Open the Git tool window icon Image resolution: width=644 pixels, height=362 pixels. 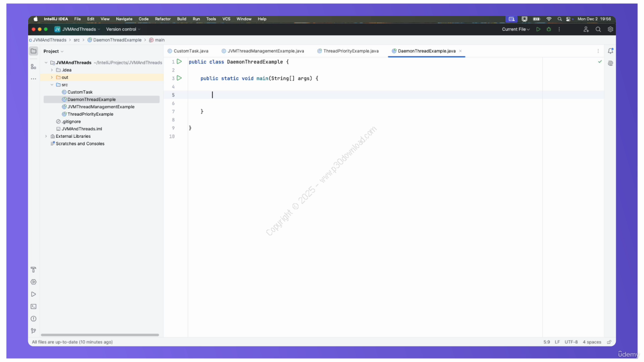(x=33, y=331)
